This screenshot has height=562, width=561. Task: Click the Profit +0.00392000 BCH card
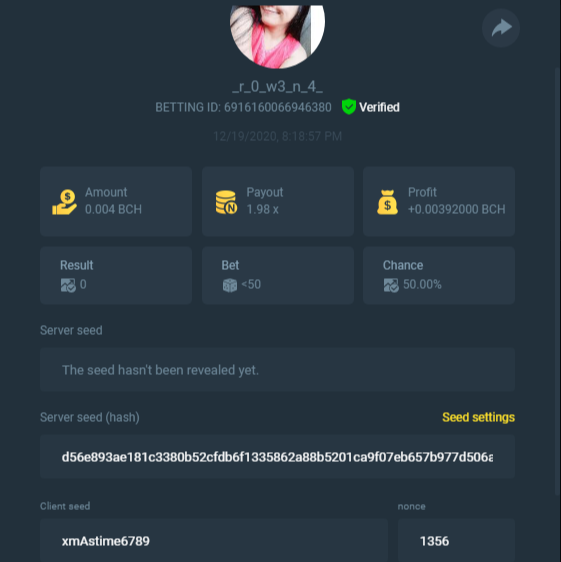tap(439, 201)
